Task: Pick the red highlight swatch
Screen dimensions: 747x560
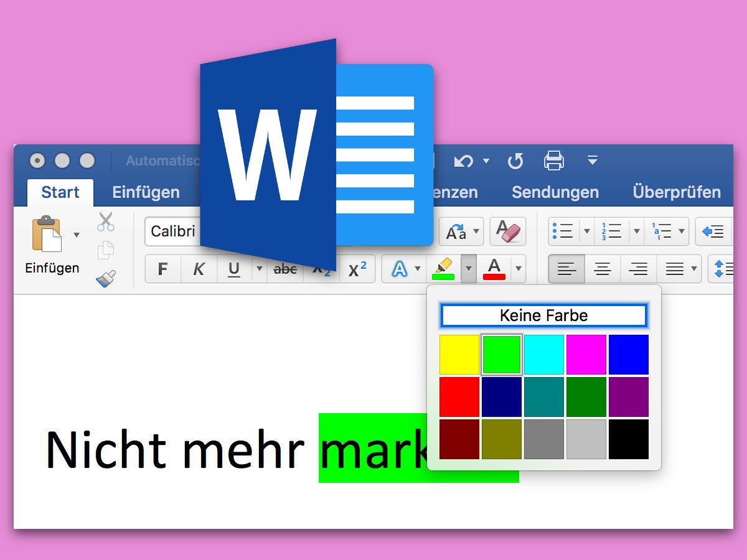Action: [x=459, y=397]
